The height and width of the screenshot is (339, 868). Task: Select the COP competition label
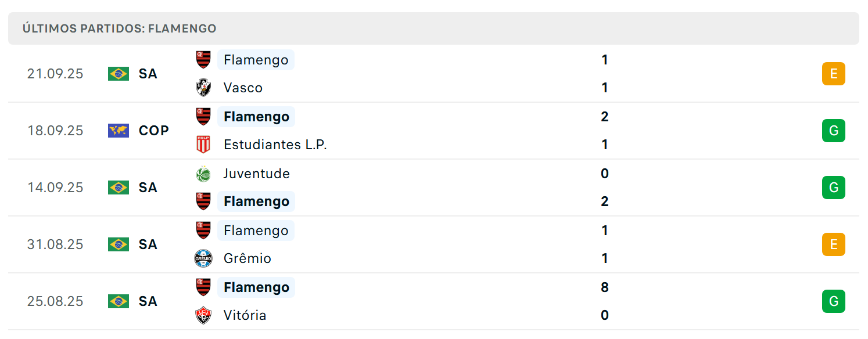[154, 131]
